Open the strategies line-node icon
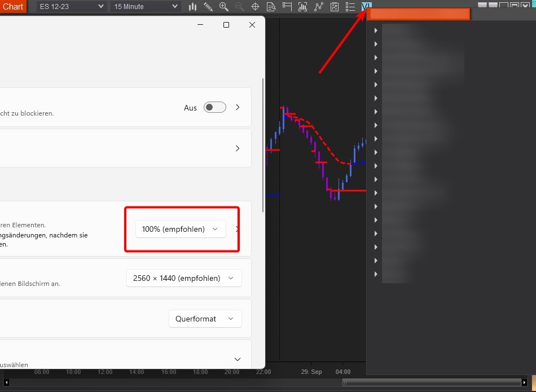Screen dimensions: 536x392 coord(319,7)
